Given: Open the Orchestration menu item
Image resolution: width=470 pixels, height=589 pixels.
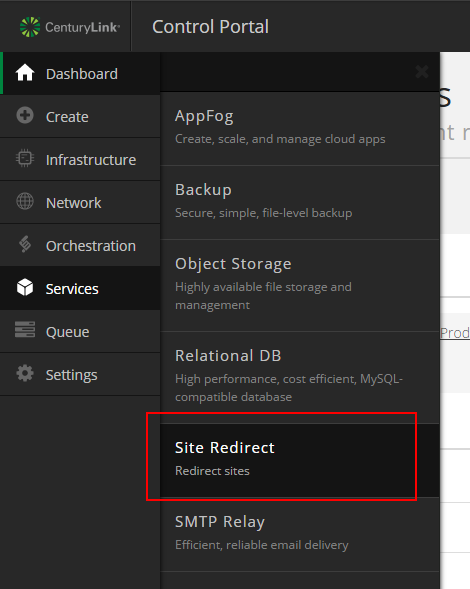Looking at the screenshot, I should coord(80,245).
